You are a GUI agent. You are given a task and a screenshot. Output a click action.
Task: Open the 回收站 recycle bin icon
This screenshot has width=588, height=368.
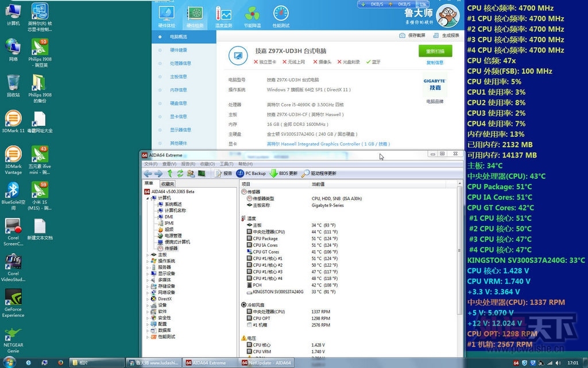coord(13,86)
